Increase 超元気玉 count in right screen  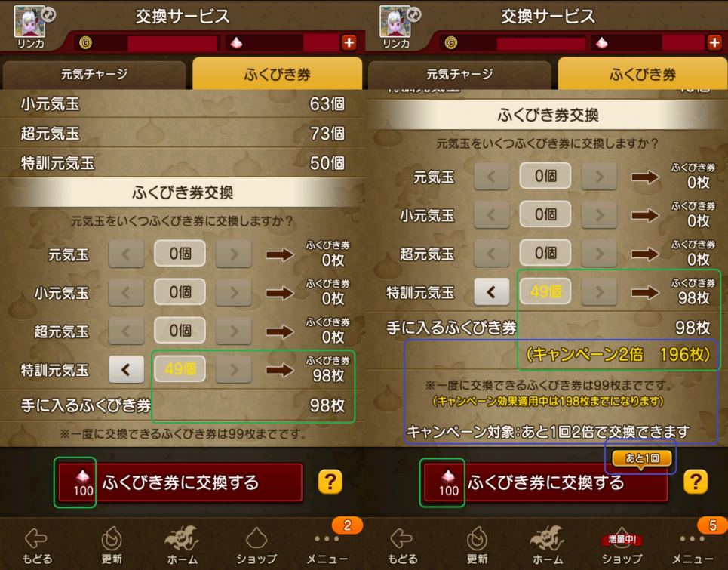(599, 254)
